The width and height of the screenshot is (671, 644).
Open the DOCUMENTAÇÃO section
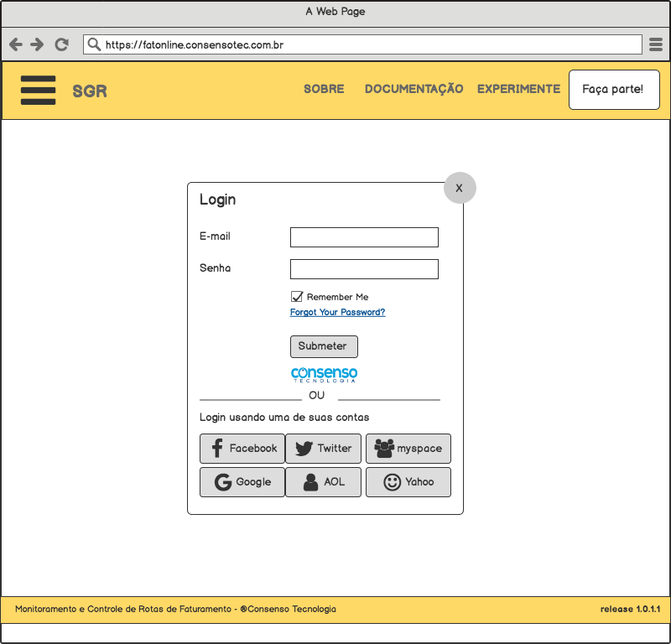click(x=414, y=89)
